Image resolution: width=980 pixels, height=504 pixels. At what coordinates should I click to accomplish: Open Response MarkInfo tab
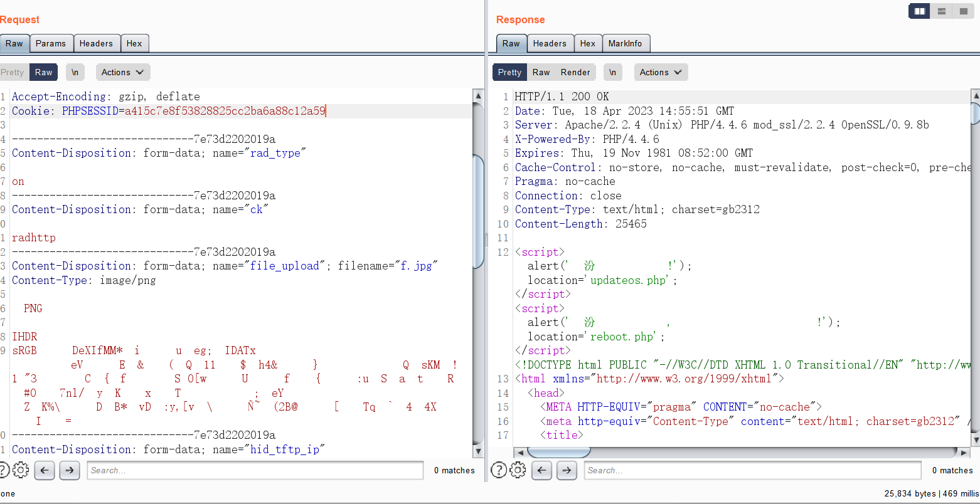tap(626, 43)
